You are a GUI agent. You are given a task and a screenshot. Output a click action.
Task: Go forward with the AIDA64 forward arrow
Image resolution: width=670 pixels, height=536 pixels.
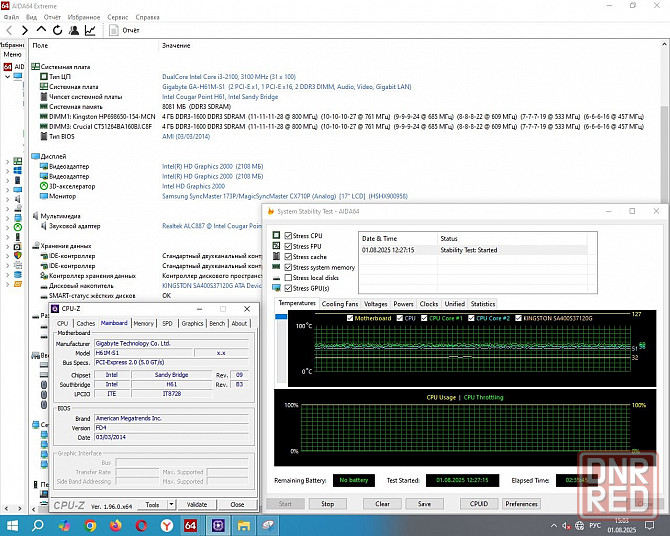coord(25,30)
